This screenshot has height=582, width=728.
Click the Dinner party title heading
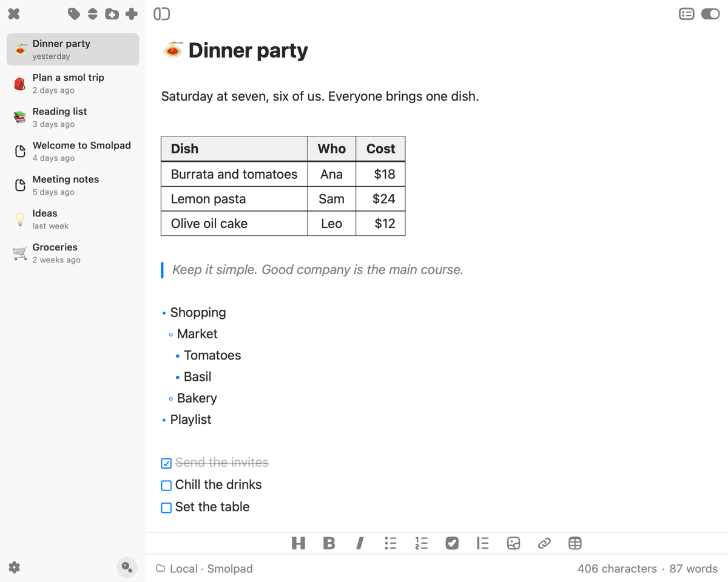pyautogui.click(x=248, y=50)
